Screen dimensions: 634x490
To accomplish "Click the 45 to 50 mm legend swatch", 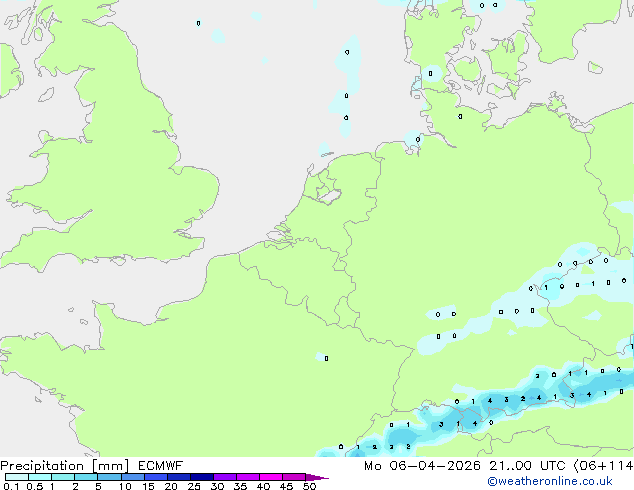I will 294,477.
